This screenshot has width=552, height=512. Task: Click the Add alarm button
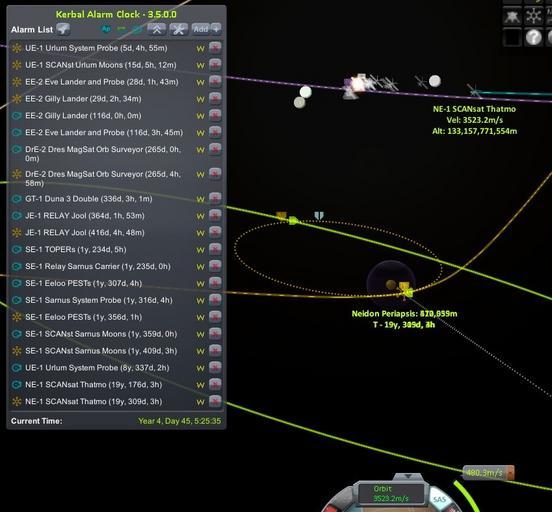point(201,29)
